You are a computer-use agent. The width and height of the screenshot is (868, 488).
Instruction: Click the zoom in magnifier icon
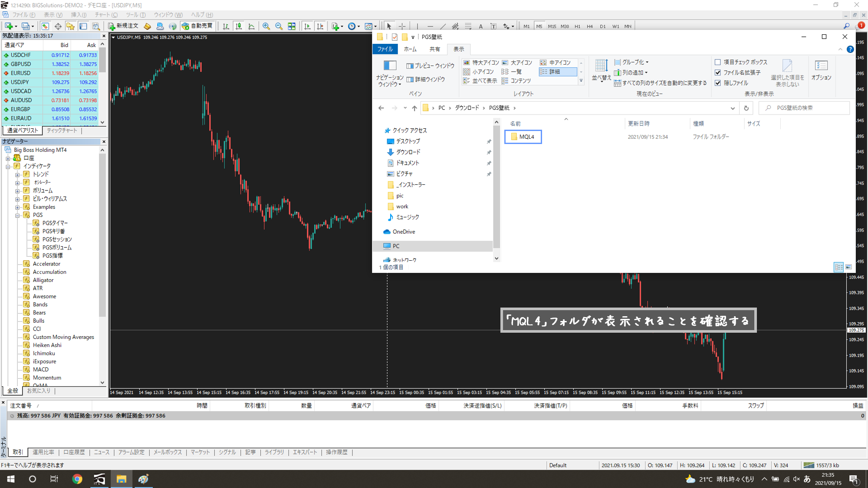[266, 26]
